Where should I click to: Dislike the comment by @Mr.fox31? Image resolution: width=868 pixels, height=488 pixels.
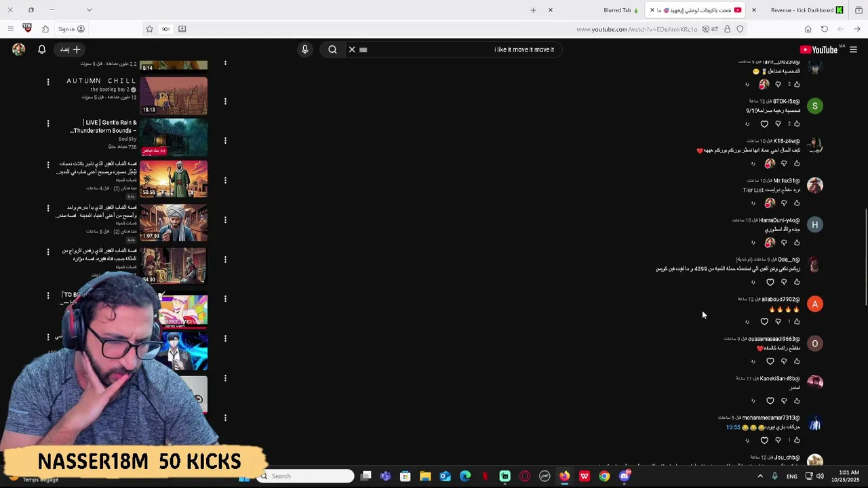784,203
